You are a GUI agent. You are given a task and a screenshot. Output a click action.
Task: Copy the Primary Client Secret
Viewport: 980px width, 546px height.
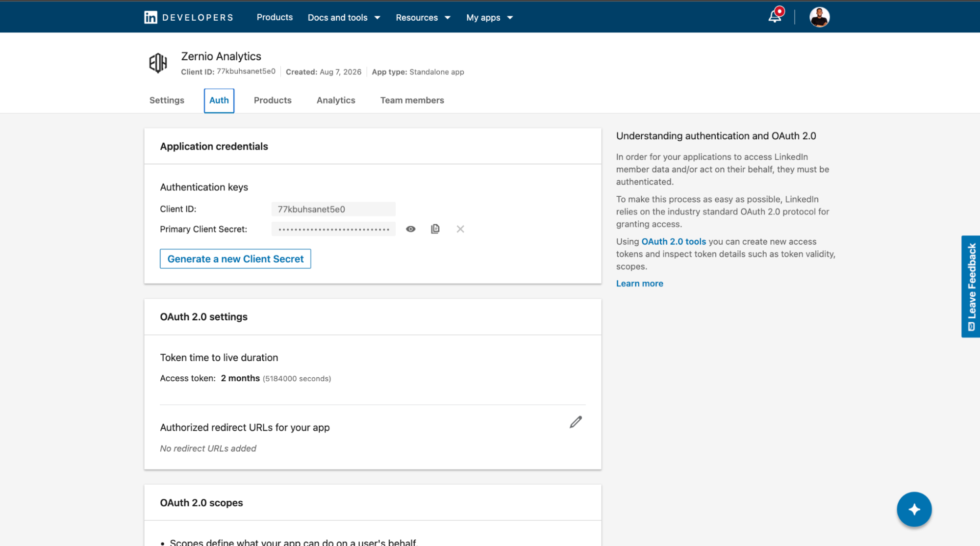click(435, 229)
